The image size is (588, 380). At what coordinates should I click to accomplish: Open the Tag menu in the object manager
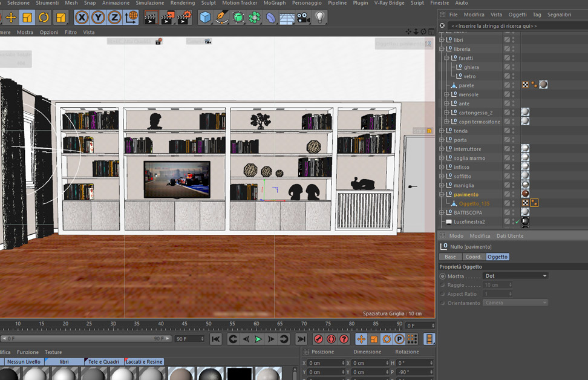click(537, 15)
